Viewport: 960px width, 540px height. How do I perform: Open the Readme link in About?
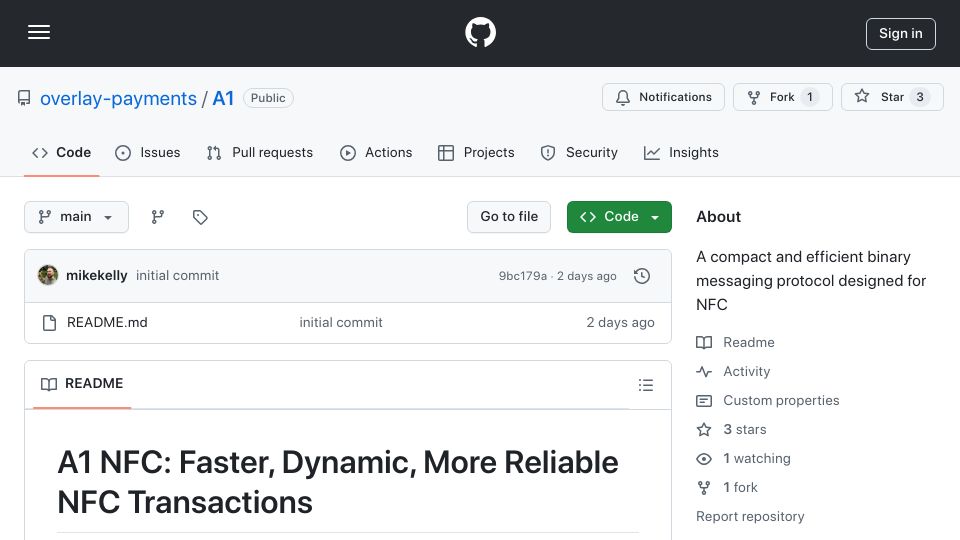(x=749, y=342)
